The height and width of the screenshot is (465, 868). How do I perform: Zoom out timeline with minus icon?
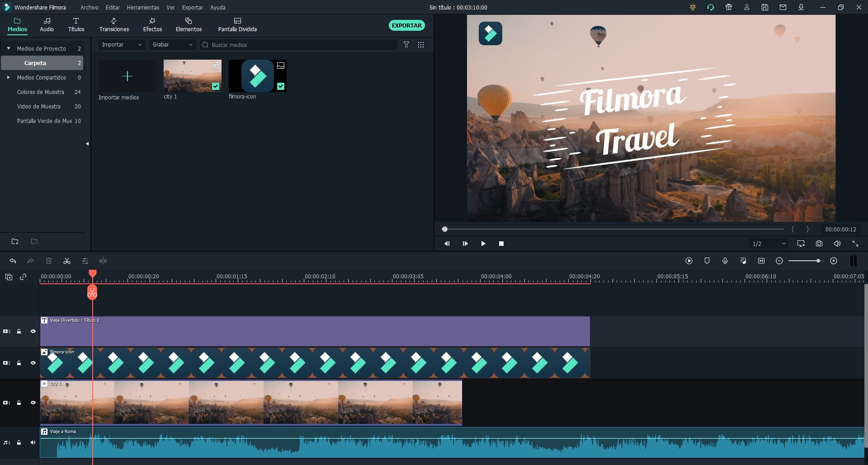click(779, 261)
